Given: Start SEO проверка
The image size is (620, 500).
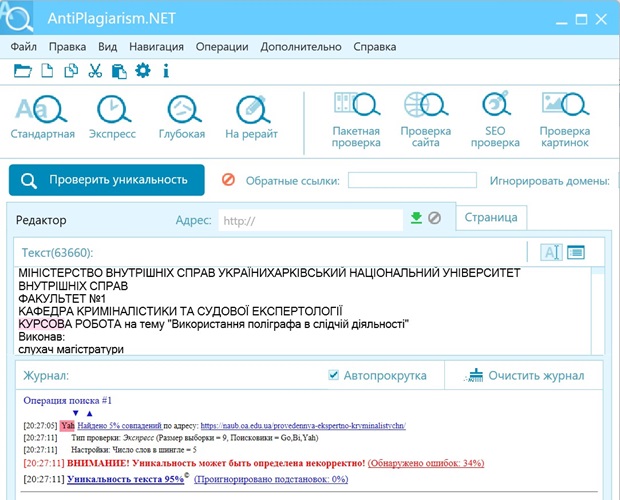Looking at the screenshot, I should pyautogui.click(x=495, y=120).
